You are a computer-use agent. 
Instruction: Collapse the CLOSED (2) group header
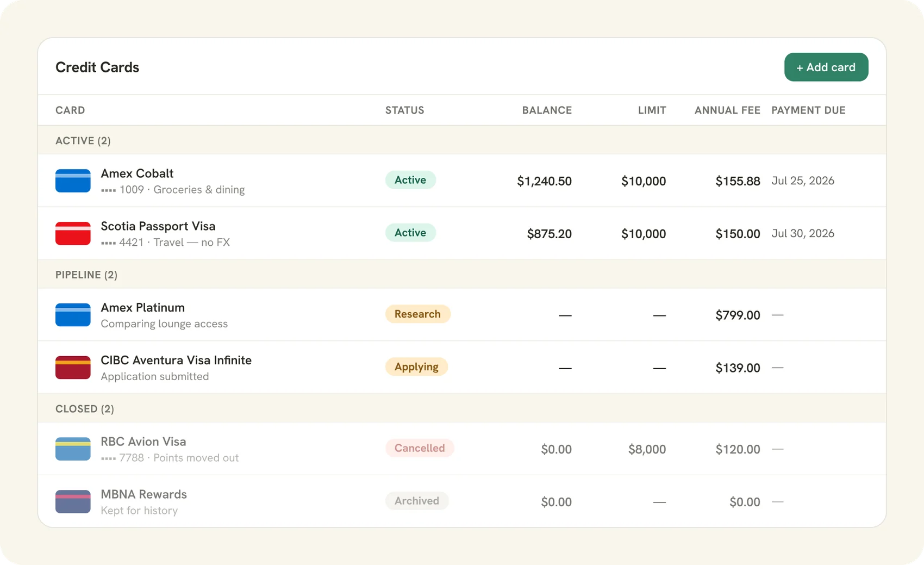click(x=462, y=408)
